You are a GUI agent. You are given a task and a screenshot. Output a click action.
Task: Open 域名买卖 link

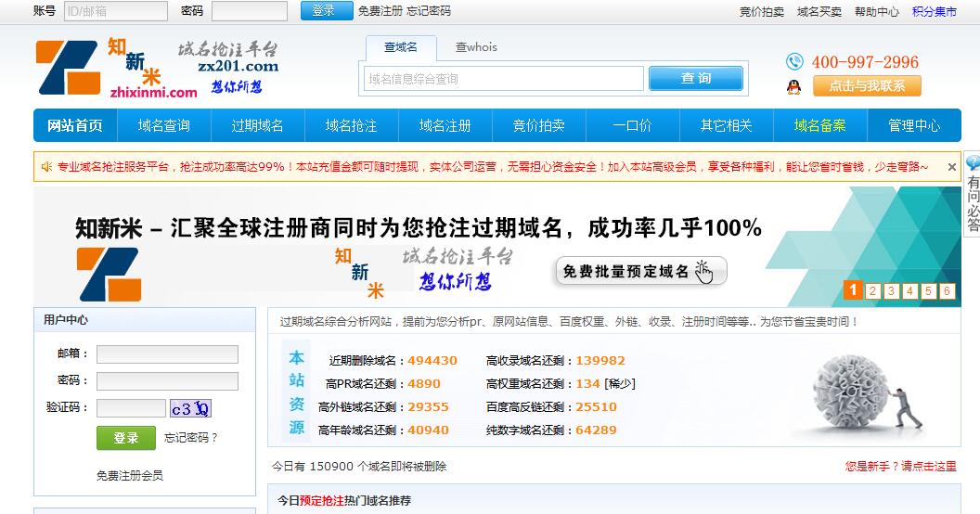click(819, 12)
